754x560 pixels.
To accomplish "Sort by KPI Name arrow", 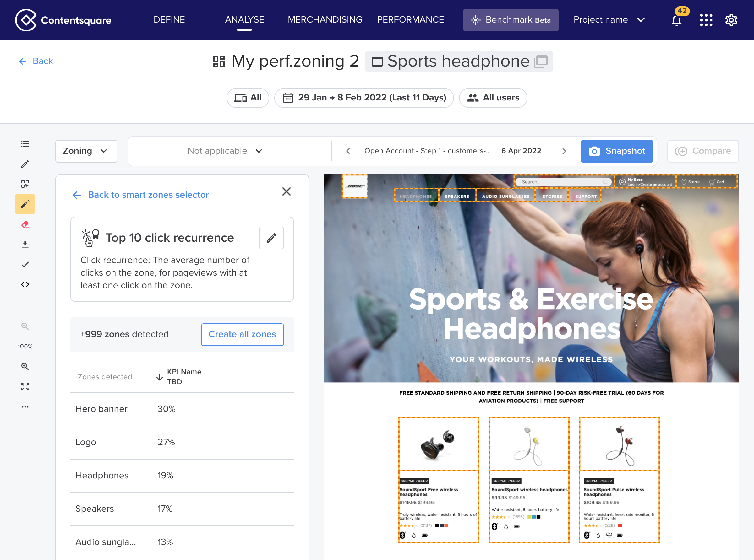I will point(159,377).
